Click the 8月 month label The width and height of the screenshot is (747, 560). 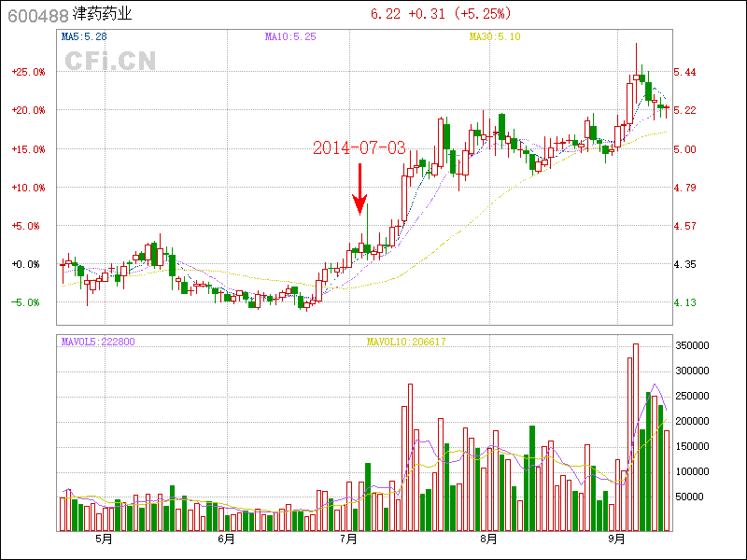pyautogui.click(x=489, y=539)
